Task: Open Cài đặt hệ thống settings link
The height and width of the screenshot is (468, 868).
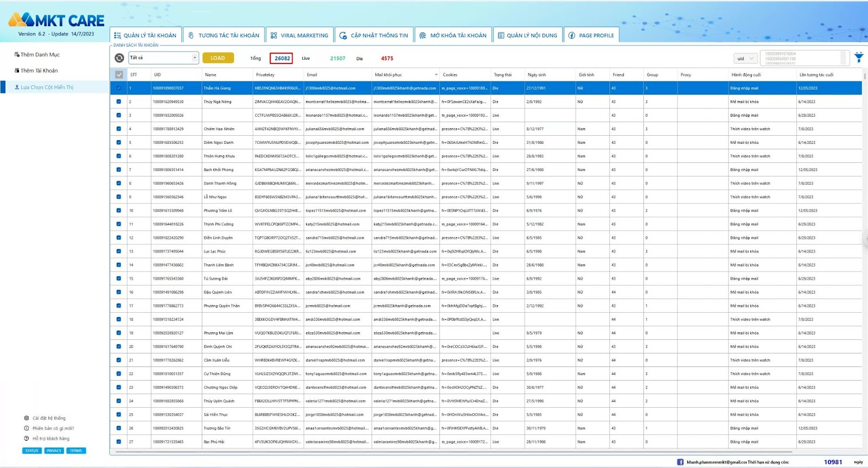Action: pos(49,418)
